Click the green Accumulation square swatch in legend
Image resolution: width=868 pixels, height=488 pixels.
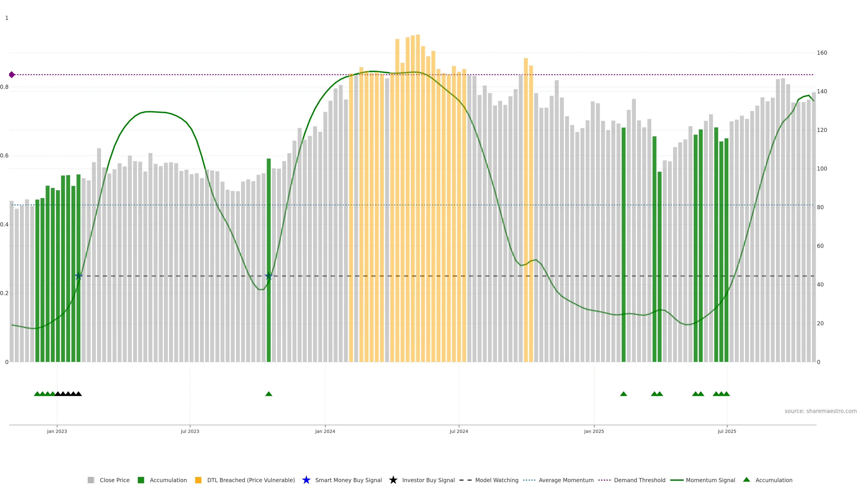(141, 480)
